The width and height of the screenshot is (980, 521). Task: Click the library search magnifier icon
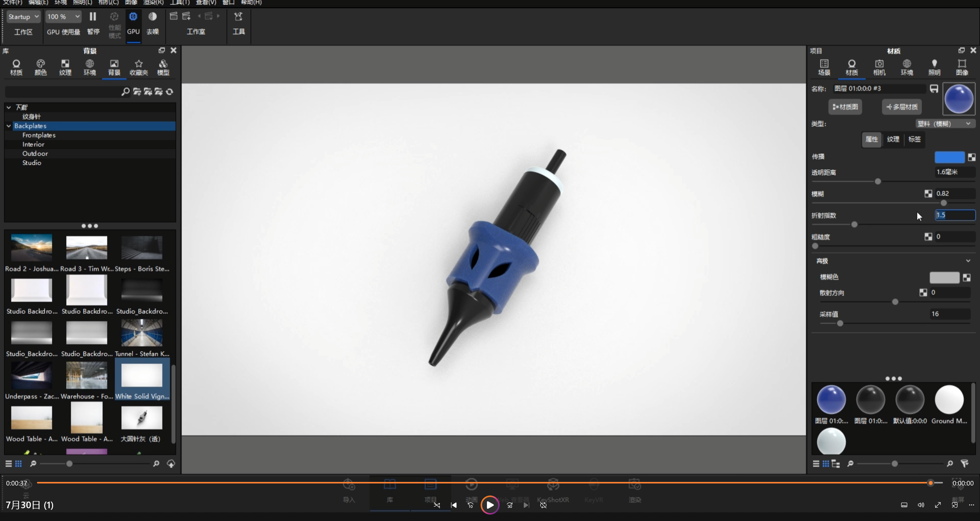126,92
